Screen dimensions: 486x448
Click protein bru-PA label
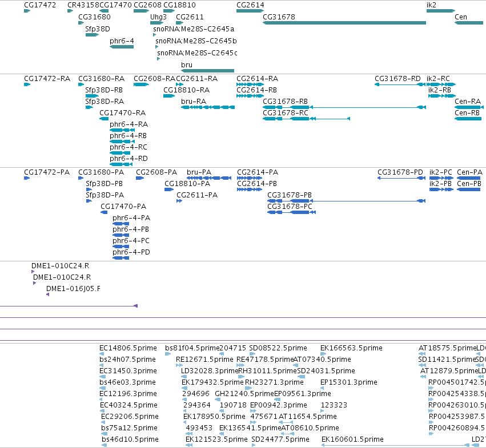point(199,172)
